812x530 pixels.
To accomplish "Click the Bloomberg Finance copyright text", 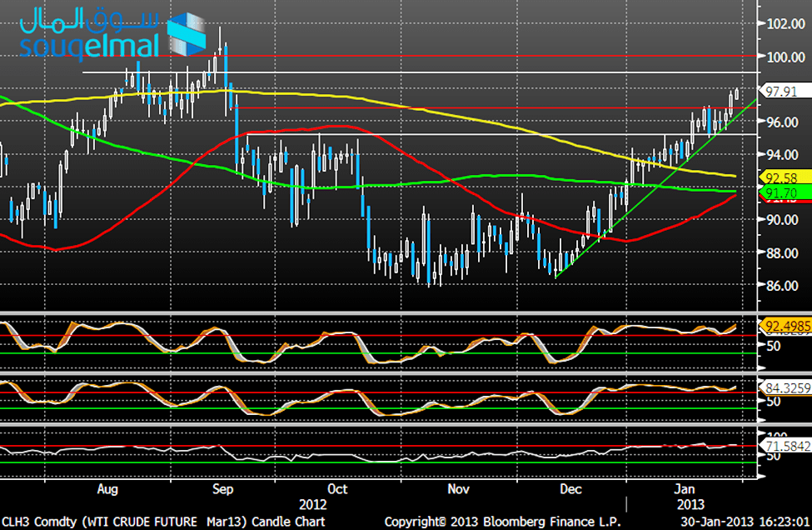I will coord(502,522).
